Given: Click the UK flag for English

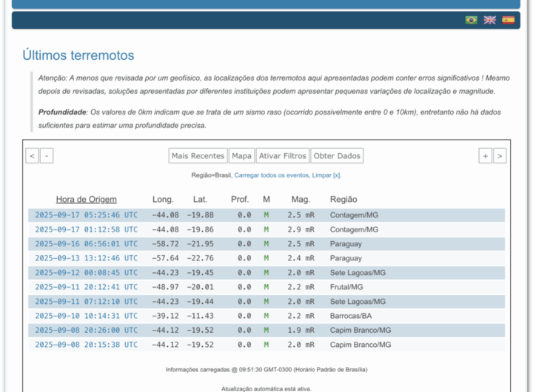Looking at the screenshot, I should click(x=489, y=20).
